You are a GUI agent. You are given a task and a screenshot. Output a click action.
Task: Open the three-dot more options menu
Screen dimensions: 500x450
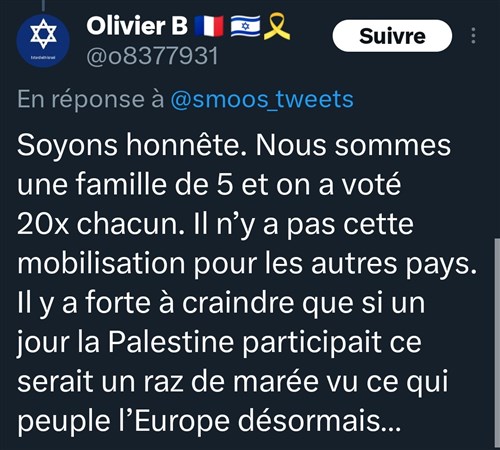pos(473,36)
